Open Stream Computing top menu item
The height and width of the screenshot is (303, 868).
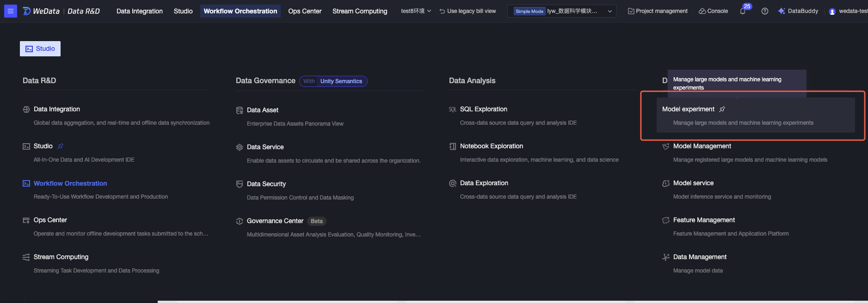(360, 11)
